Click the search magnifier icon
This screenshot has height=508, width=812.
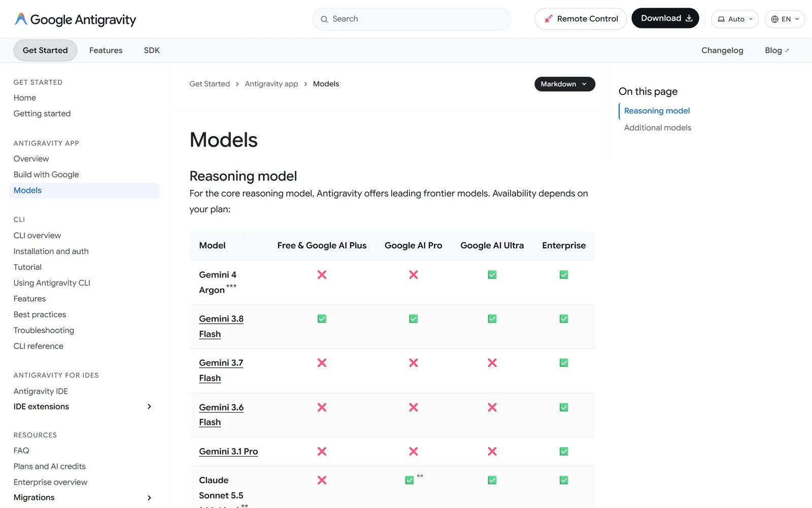(x=324, y=19)
